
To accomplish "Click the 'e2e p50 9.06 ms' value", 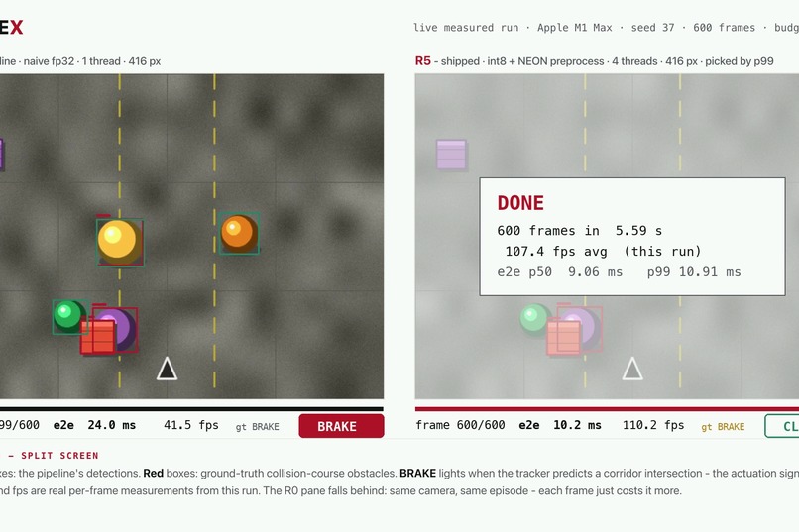I will (x=559, y=271).
